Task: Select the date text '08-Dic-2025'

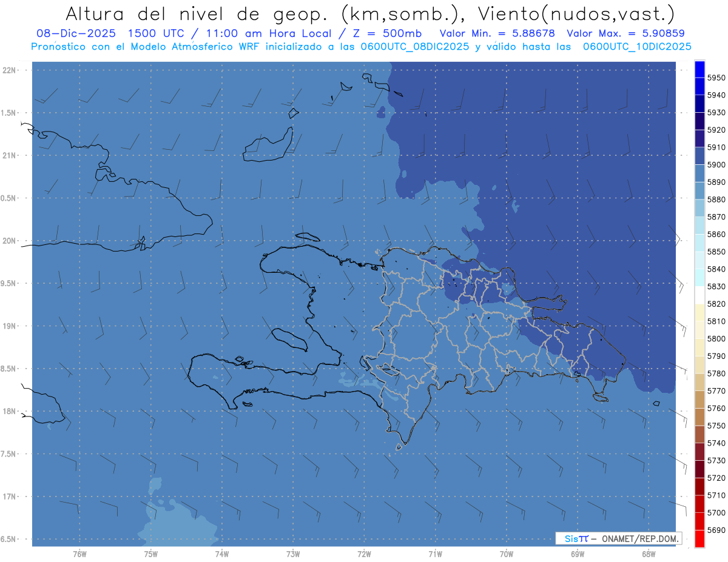Action: click(x=76, y=33)
